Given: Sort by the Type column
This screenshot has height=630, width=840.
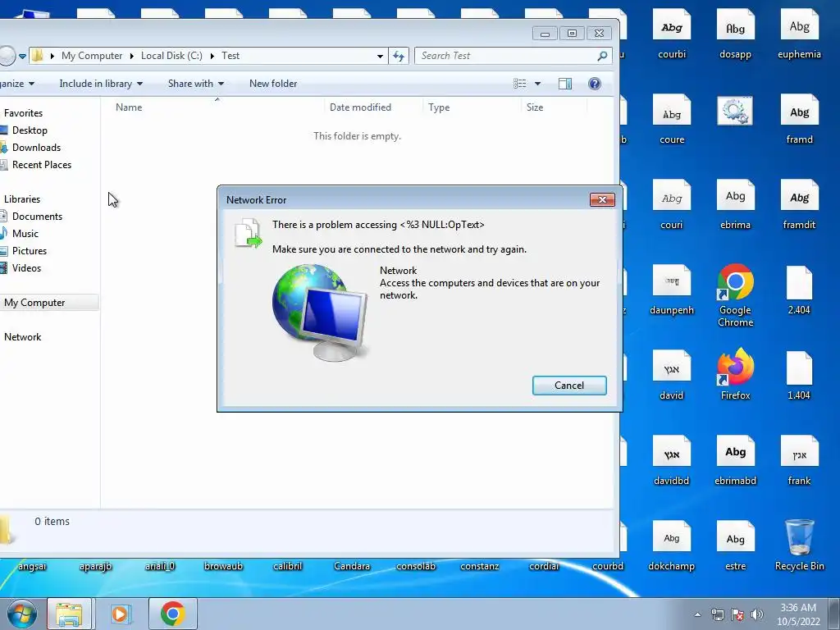Looking at the screenshot, I should click(x=439, y=107).
